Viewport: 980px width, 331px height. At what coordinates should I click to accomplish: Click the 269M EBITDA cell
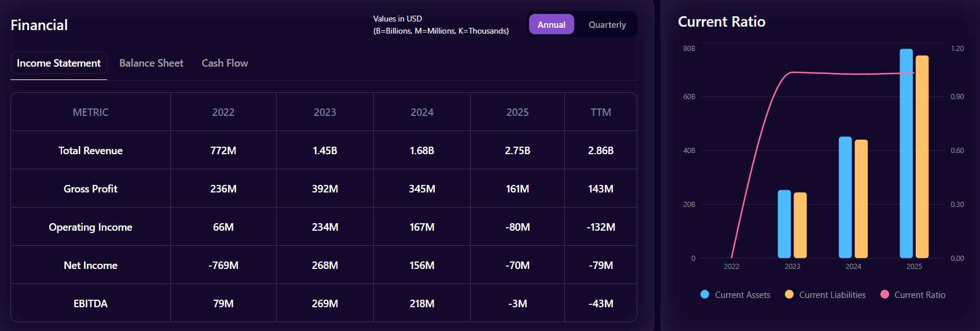tap(325, 304)
